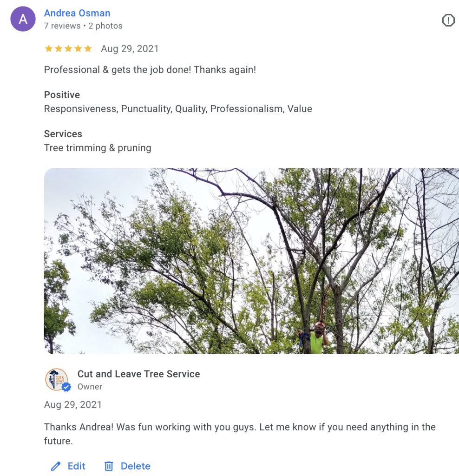459x476 pixels.
Task: Click the Cut and Leave logo icon
Action: point(56,379)
